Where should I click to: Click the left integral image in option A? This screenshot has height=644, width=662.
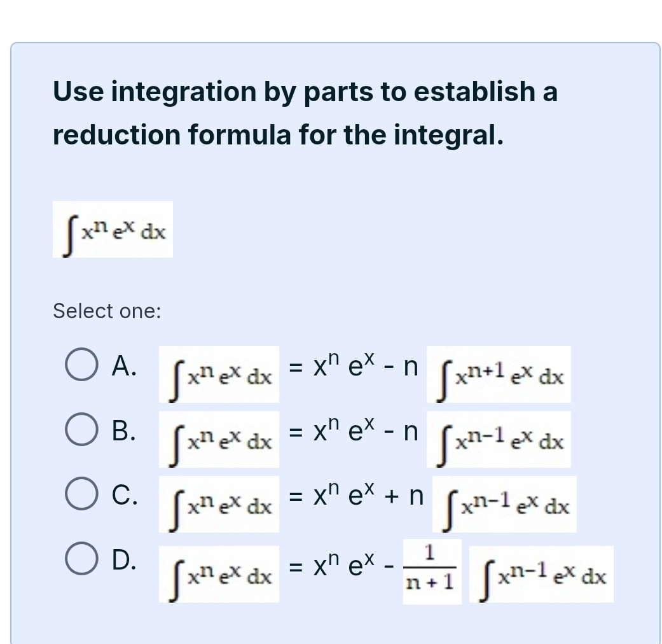click(219, 374)
